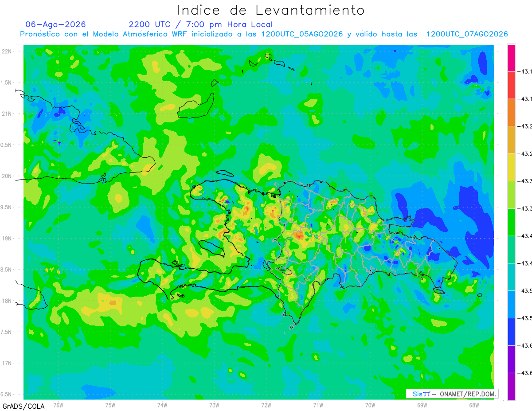Pick the royal blue swatch in the scale
Image resolution: width=532 pixels, height=411 pixels.
(511, 332)
